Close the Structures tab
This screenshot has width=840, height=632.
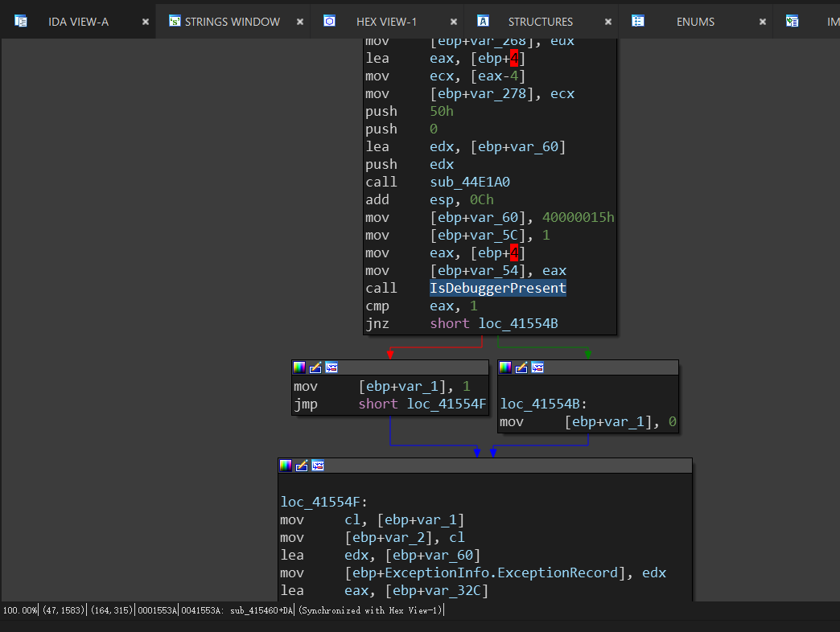[608, 22]
